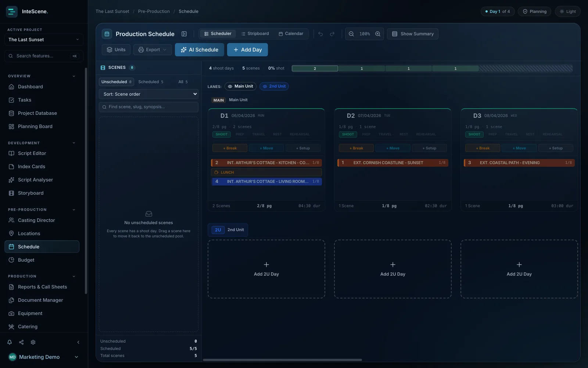Add a Move to D2
588x368 pixels.
[392, 148]
